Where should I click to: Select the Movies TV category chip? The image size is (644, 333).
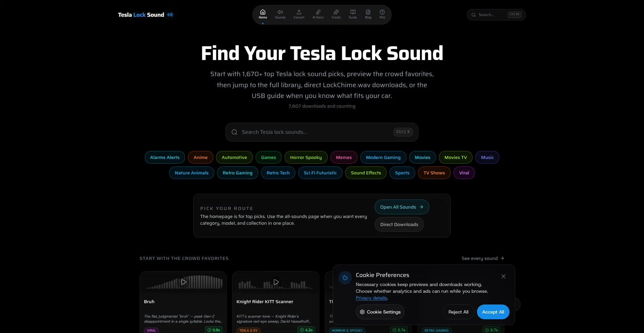[x=455, y=157]
